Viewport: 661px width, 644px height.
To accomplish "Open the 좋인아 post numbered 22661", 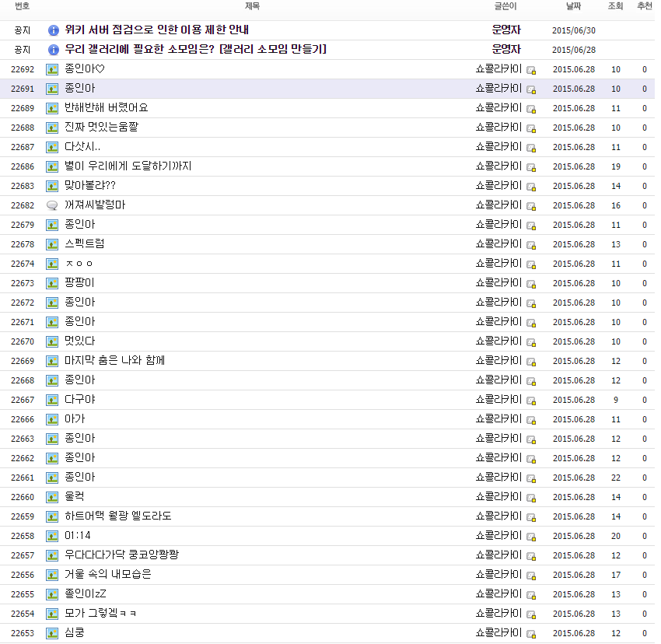I will point(79,477).
